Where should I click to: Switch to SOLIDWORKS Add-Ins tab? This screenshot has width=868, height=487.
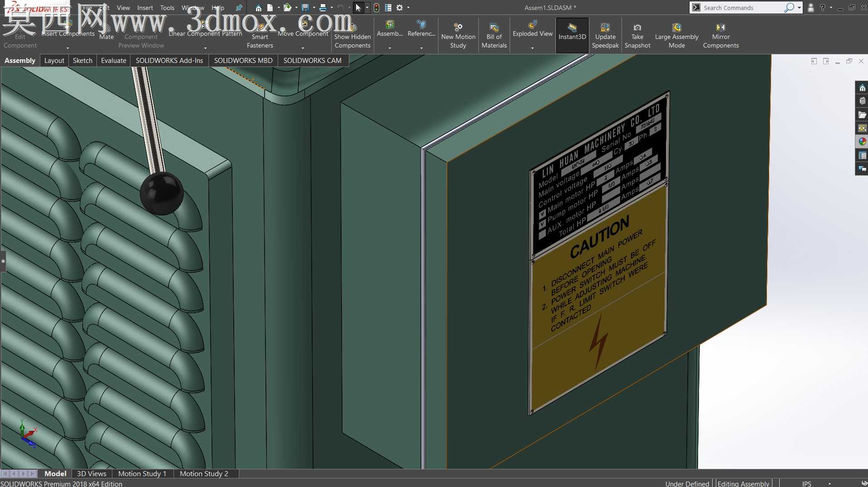[169, 61]
